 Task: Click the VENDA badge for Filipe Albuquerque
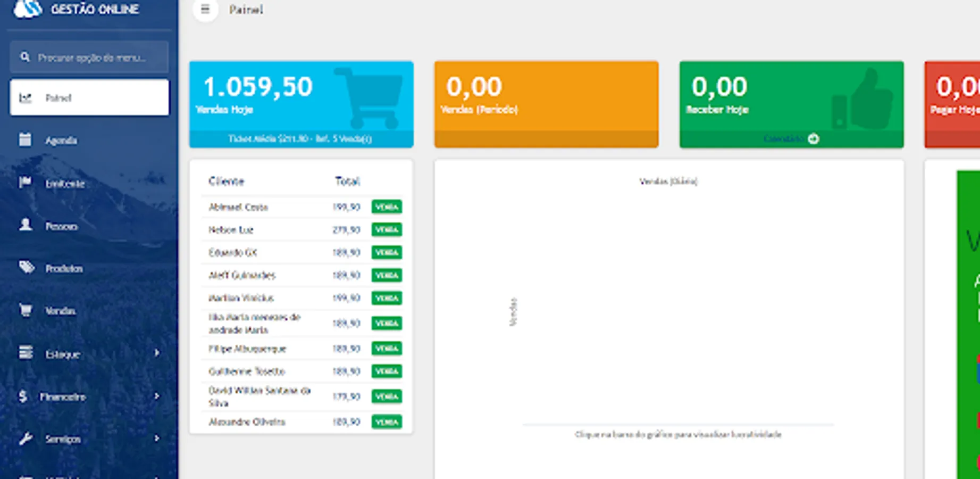click(387, 349)
